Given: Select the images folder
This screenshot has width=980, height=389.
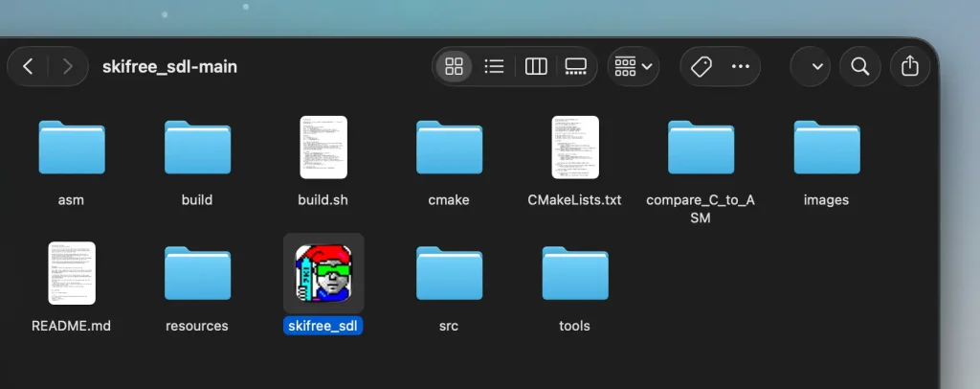Looking at the screenshot, I should coord(827,148).
